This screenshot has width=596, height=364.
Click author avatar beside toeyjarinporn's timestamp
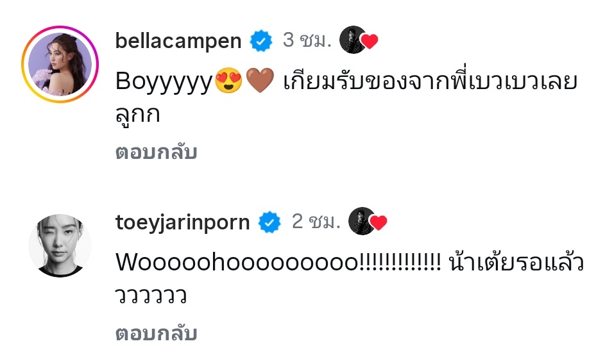tap(362, 221)
